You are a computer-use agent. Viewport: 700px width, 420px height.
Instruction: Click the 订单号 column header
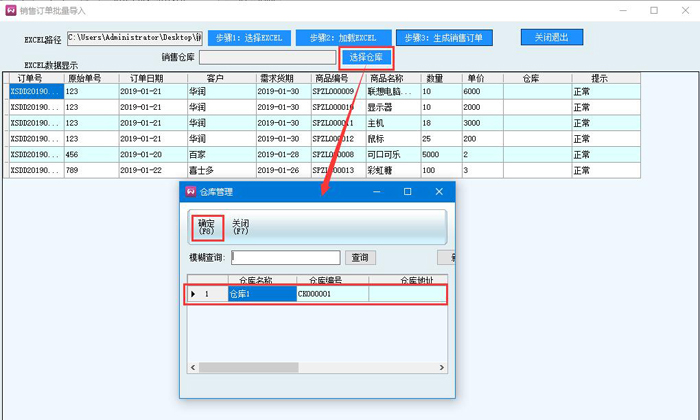pyautogui.click(x=31, y=78)
